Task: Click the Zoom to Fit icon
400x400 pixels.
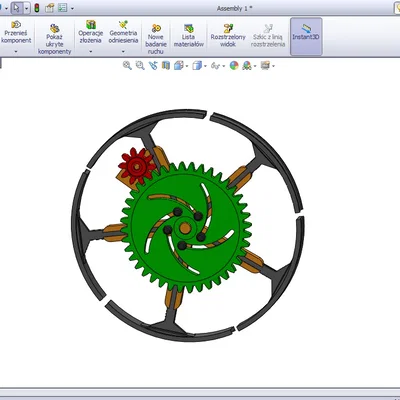Action: [x=127, y=65]
